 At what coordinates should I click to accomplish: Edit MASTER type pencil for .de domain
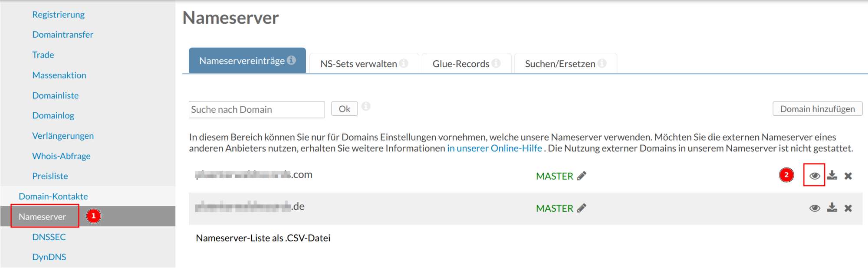(x=582, y=208)
